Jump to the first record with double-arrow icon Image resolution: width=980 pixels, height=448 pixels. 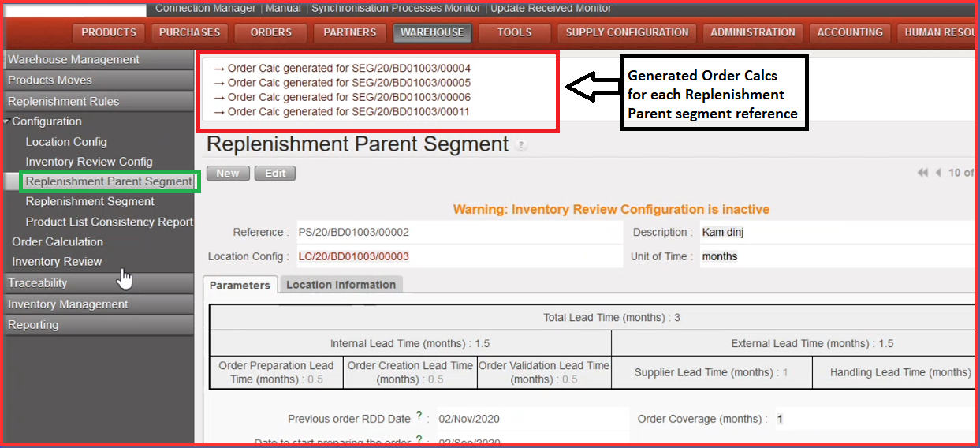(922, 173)
